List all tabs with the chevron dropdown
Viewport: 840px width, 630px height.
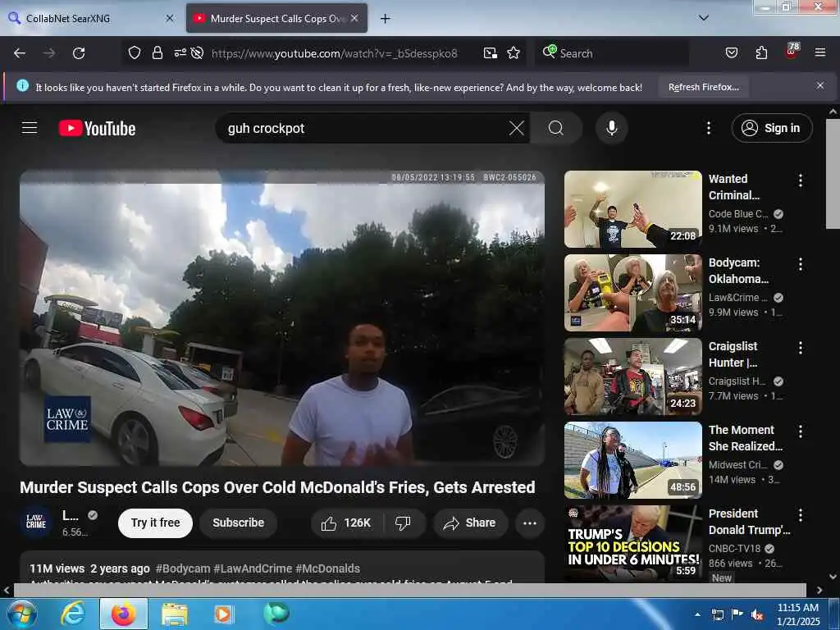(x=704, y=18)
